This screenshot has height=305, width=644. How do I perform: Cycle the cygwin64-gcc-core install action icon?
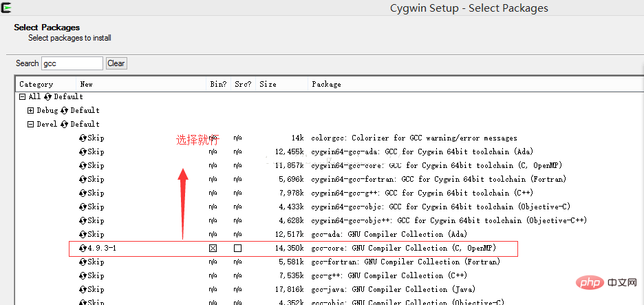(x=83, y=166)
